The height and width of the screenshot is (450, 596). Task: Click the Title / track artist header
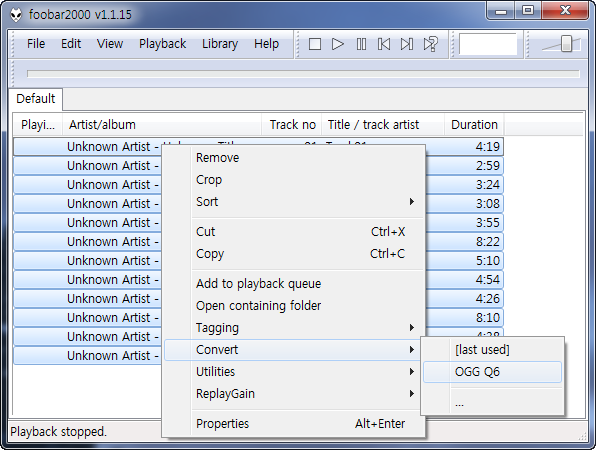[x=383, y=125]
